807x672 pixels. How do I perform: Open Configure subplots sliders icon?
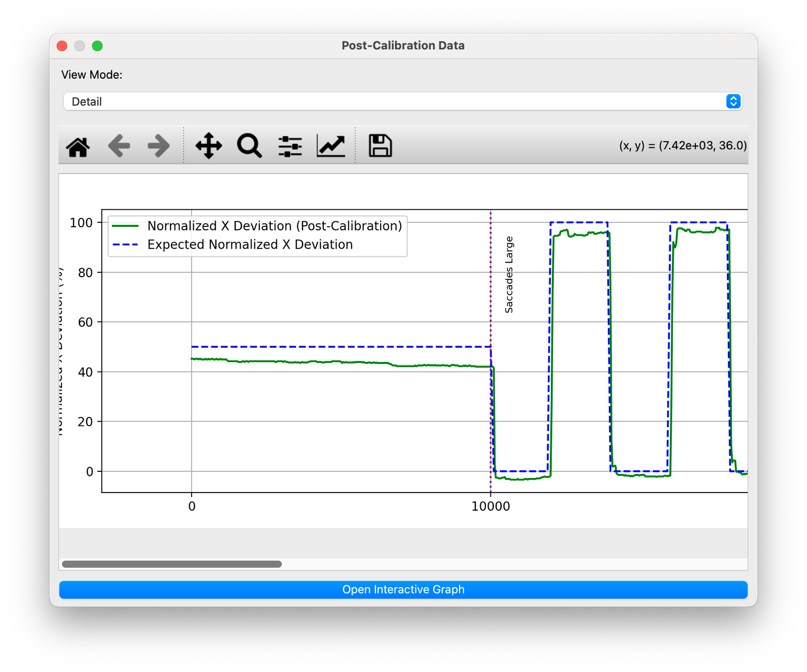290,146
